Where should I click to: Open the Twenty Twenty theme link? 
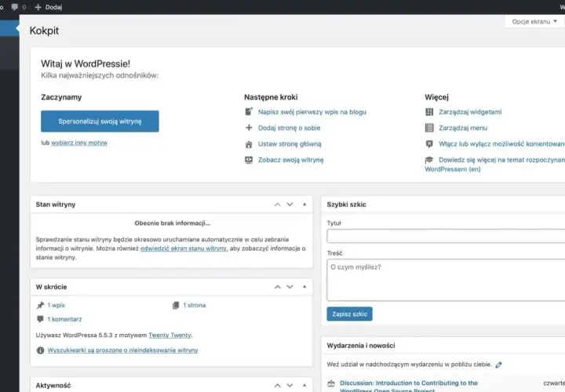click(x=169, y=335)
